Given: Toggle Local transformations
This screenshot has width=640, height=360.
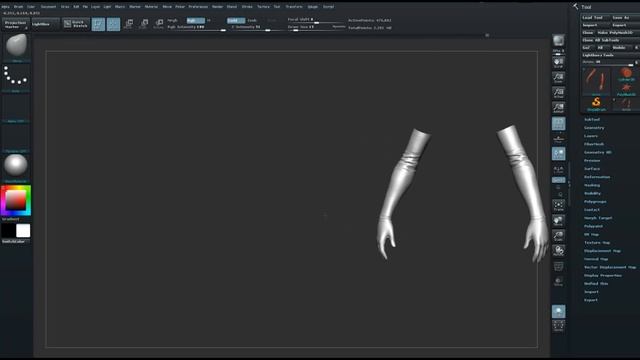Looking at the screenshot, I should 558,154.
